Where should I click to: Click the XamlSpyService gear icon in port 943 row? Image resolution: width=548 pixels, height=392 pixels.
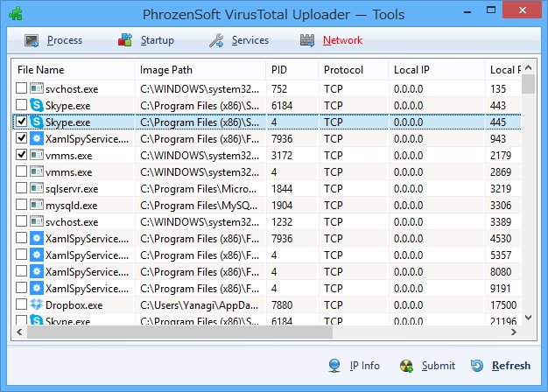[37, 139]
